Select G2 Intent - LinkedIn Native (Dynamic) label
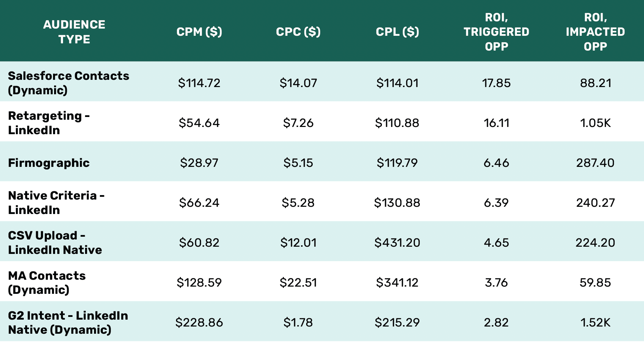Screen dimensions: 644x342 tap(68, 322)
